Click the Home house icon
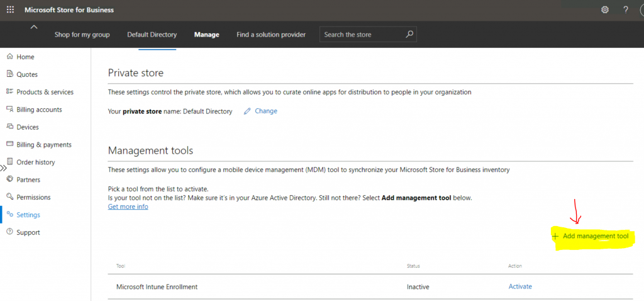The height and width of the screenshot is (301, 644). [x=10, y=57]
